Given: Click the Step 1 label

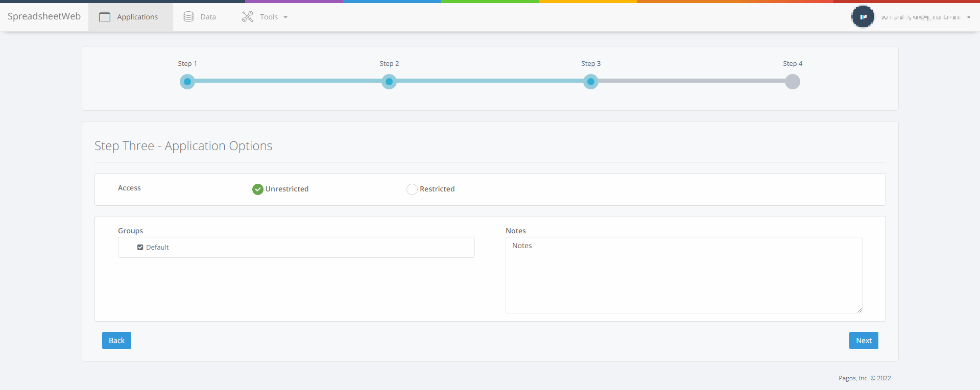Looking at the screenshot, I should [x=187, y=64].
